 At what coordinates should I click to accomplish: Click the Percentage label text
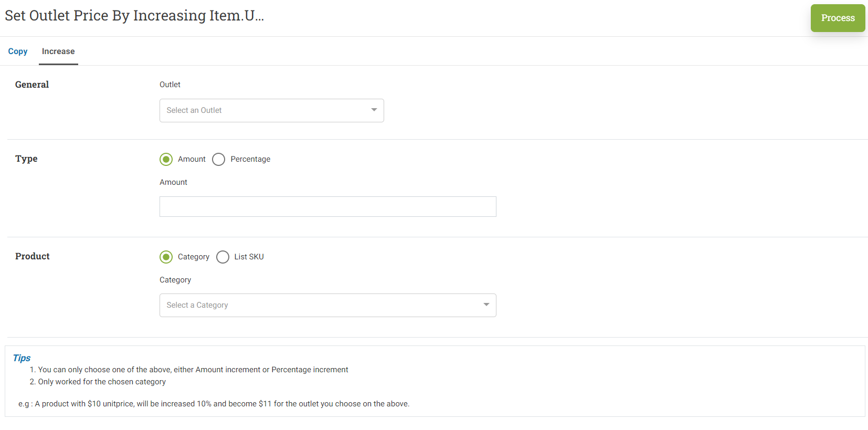coord(250,159)
